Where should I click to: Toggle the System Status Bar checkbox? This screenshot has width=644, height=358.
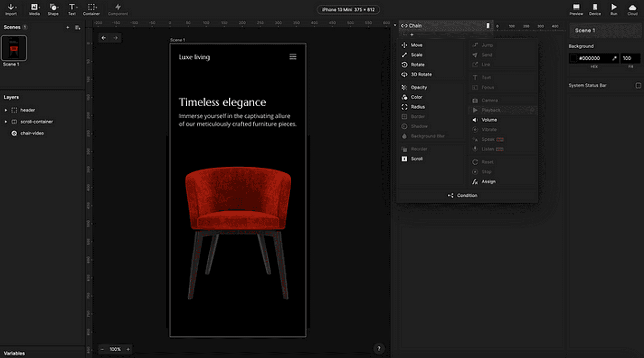point(638,85)
